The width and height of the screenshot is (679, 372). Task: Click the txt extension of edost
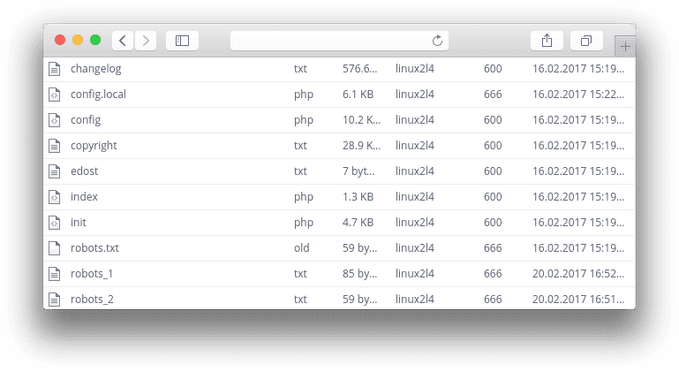300,171
